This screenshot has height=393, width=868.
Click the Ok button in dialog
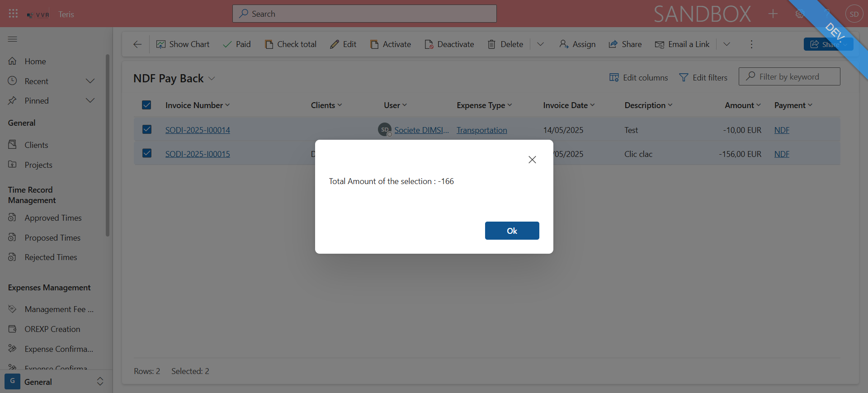(512, 231)
